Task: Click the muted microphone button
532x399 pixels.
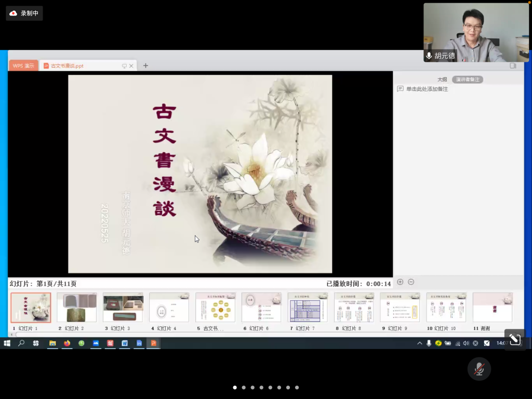Action: click(x=478, y=369)
